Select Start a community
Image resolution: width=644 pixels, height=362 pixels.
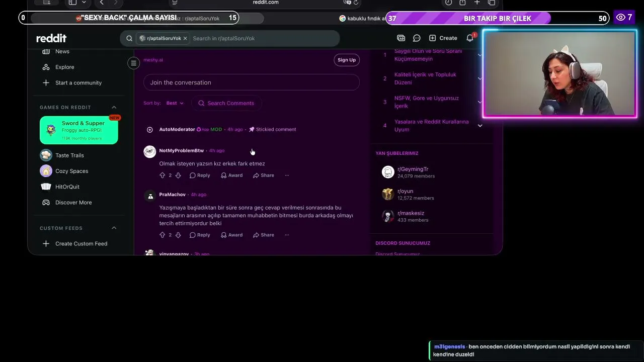click(78, 82)
